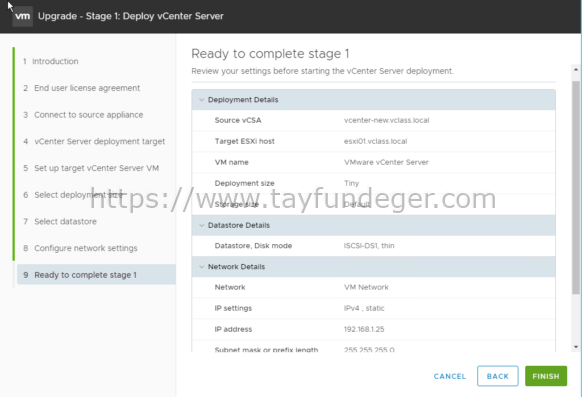582x397 pixels.
Task: Open step 2 End user license agreement
Action: (81, 88)
